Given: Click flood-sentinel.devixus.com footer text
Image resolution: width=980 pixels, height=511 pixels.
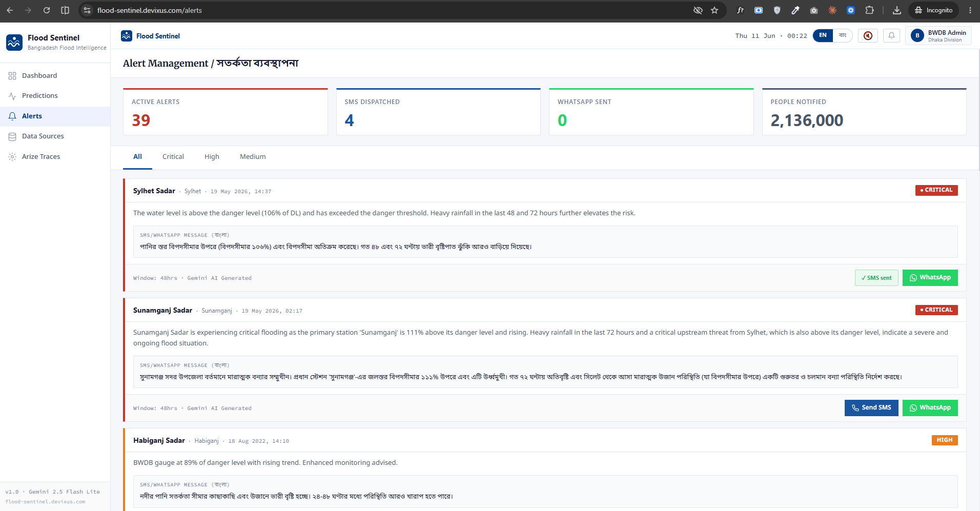Looking at the screenshot, I should 45,502.
